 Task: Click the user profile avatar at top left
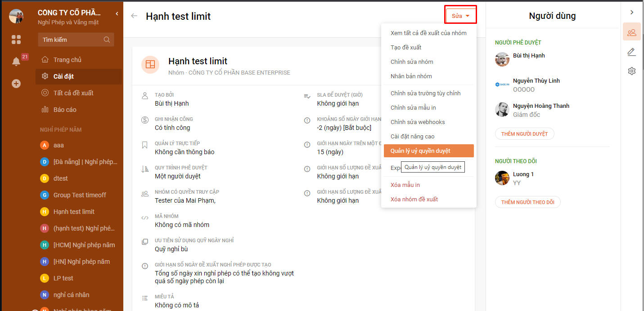click(16, 16)
